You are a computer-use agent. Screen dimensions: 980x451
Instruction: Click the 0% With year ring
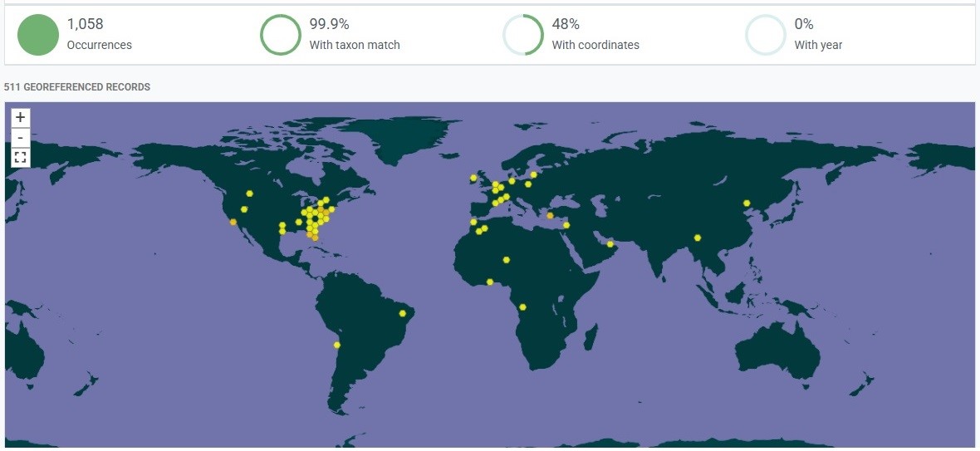(765, 36)
